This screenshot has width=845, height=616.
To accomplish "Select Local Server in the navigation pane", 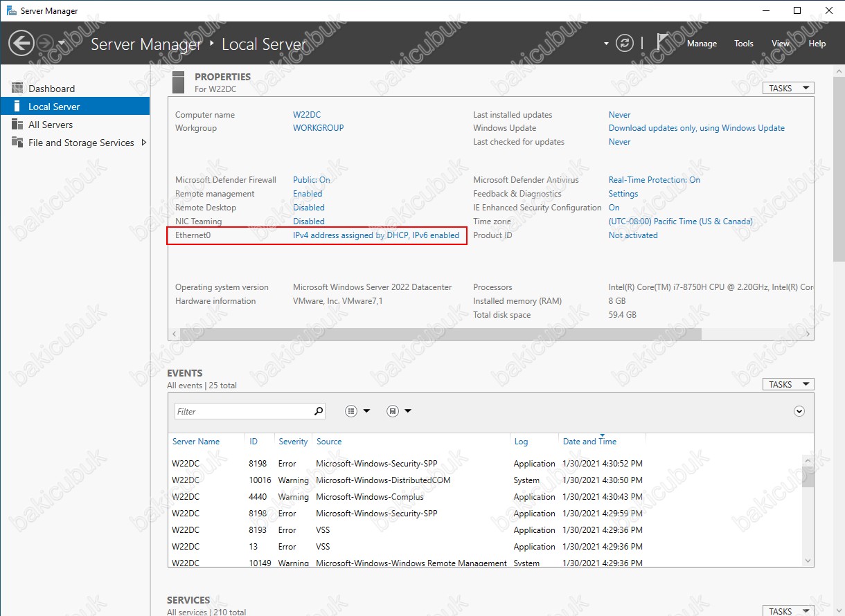I will [x=75, y=107].
